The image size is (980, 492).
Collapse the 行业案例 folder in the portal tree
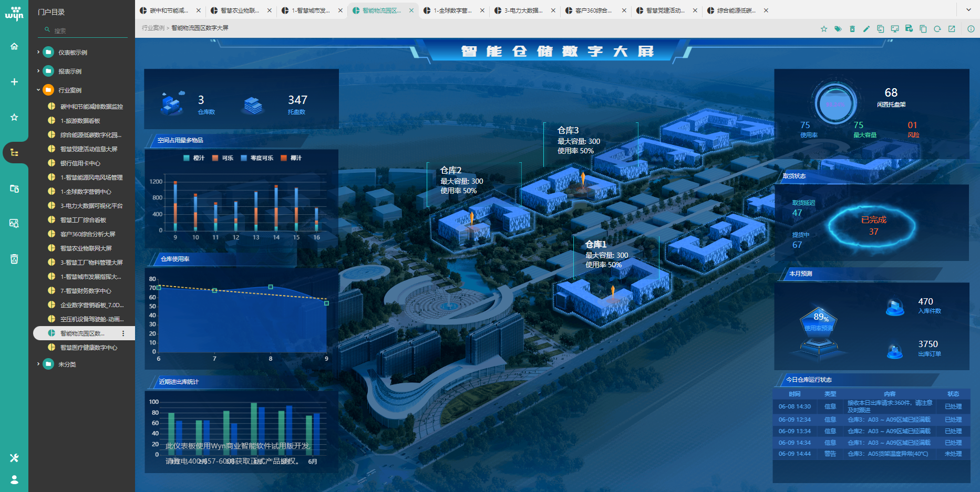(38, 90)
